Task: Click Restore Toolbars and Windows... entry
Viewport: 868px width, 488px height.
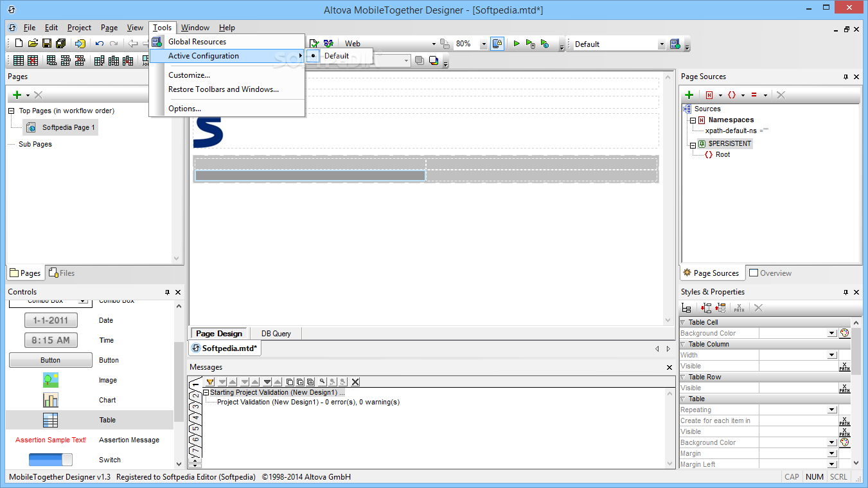Action: [227, 89]
